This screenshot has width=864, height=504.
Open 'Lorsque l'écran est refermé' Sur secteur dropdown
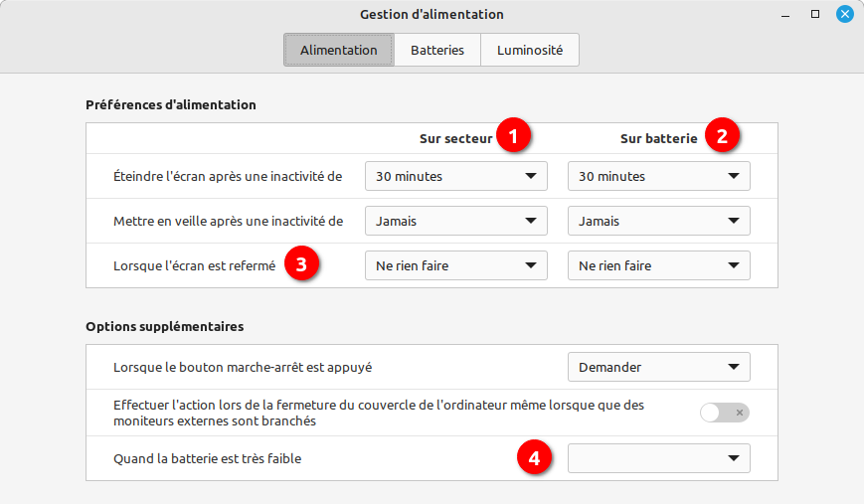click(455, 265)
